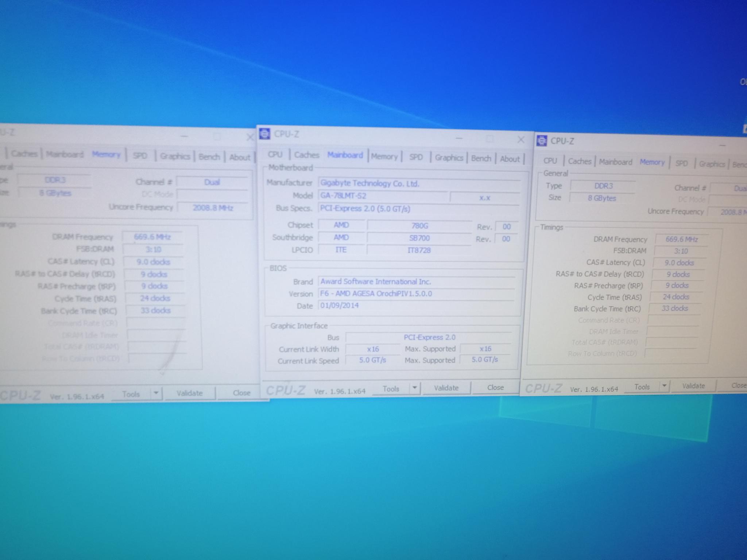Viewport: 747px width, 560px height.
Task: Click Graphic Interface Bus field PCI-Express 2.0
Action: tap(429, 338)
